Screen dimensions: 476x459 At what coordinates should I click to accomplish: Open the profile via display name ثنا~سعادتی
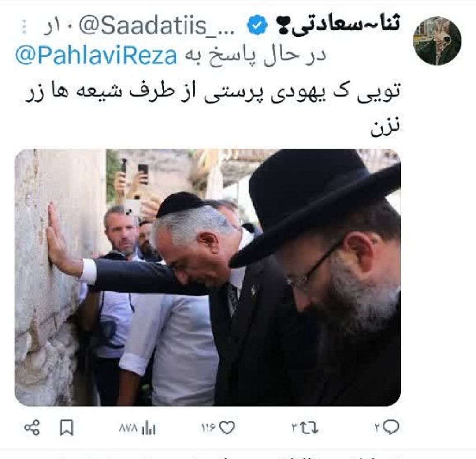click(x=338, y=26)
